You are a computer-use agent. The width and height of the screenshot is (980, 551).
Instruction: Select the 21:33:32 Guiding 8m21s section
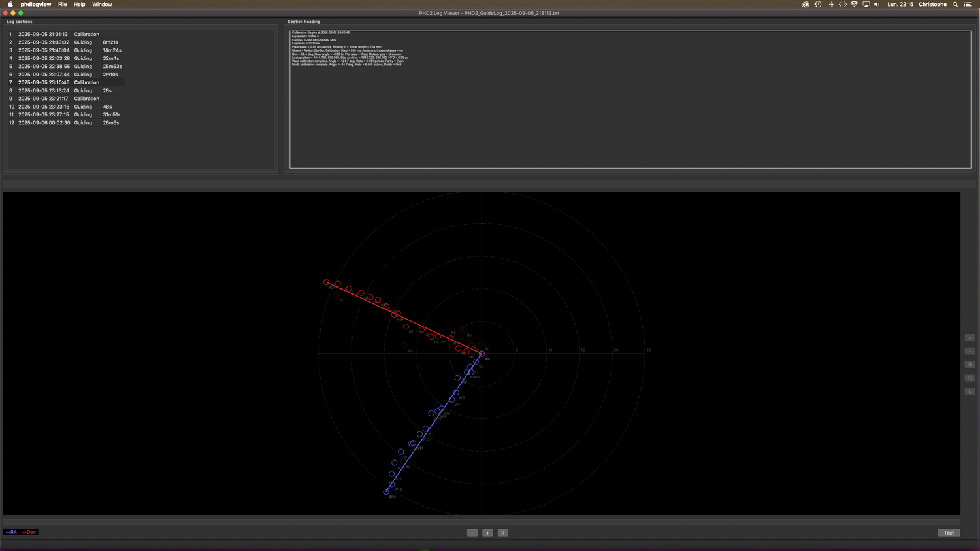click(65, 42)
